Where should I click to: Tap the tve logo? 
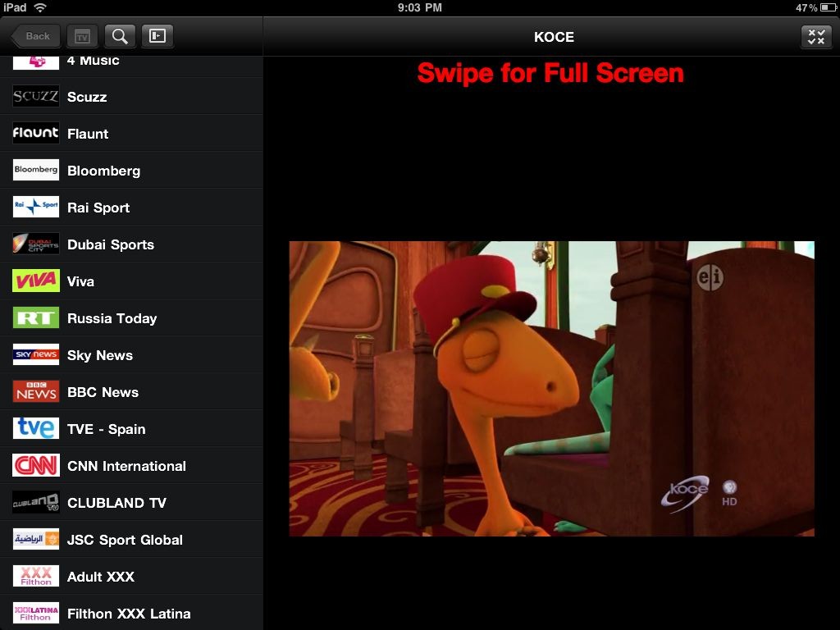(36, 428)
